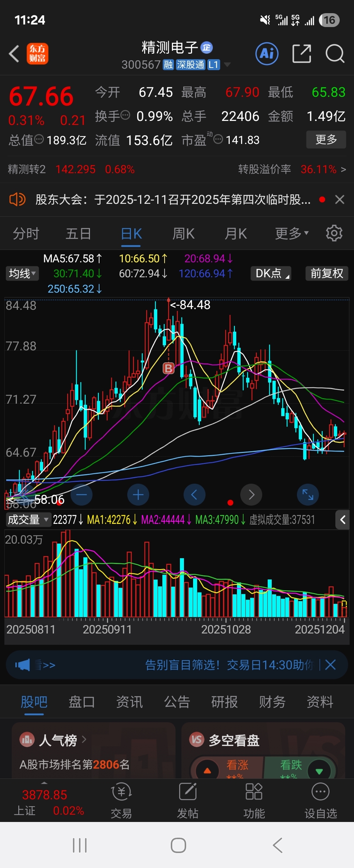Viewport: 354px width, 868px height.
Task: Open the 研报 tab
Action: click(225, 702)
